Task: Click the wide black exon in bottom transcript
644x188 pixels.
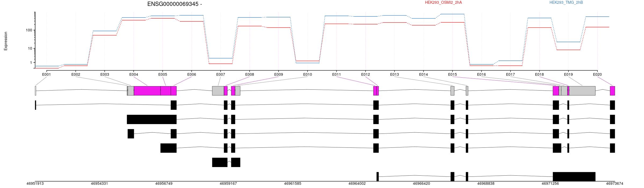Action: tap(574, 177)
